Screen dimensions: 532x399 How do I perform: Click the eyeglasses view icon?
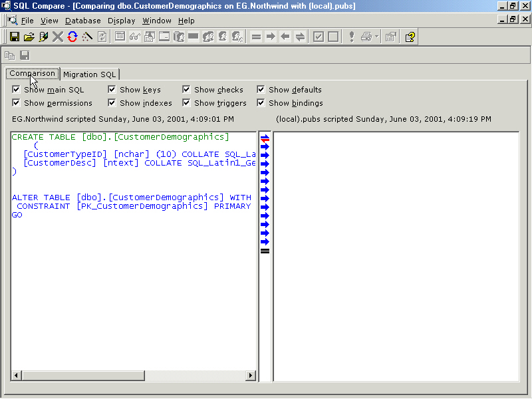click(x=135, y=37)
